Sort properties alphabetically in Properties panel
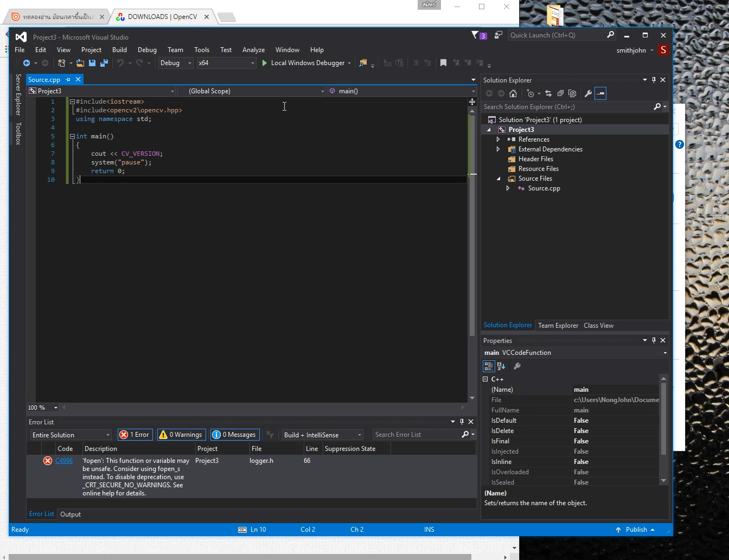Viewport: 729px width, 560px height. (x=501, y=366)
